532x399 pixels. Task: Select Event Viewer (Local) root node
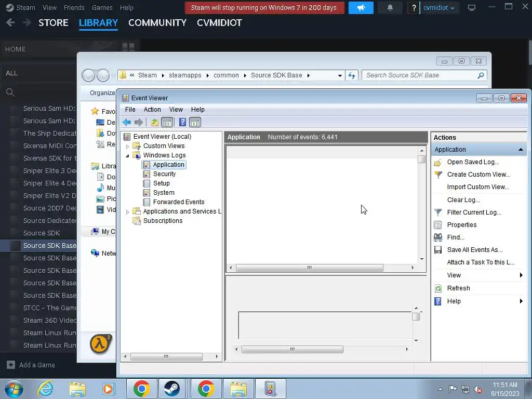[x=162, y=137]
